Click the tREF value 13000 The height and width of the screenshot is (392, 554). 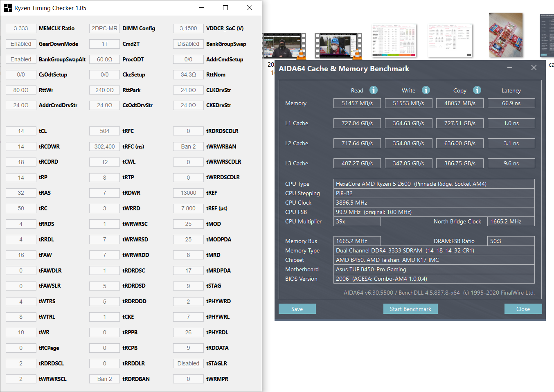tap(188, 193)
